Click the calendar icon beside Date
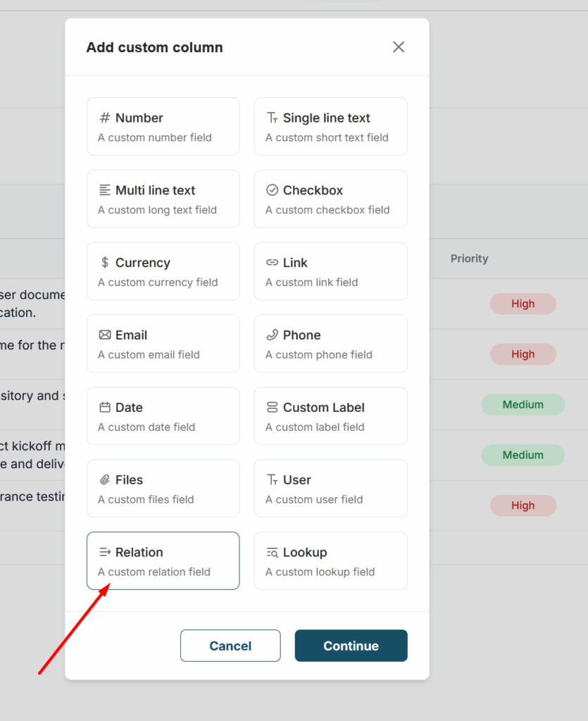This screenshot has width=588, height=721. click(105, 408)
